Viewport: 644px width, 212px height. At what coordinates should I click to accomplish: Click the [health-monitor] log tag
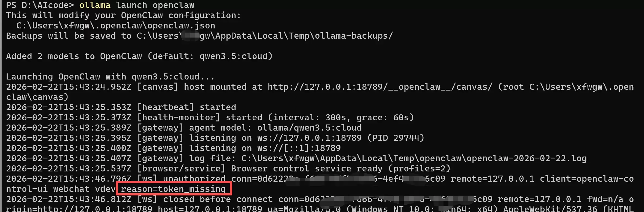178,118
